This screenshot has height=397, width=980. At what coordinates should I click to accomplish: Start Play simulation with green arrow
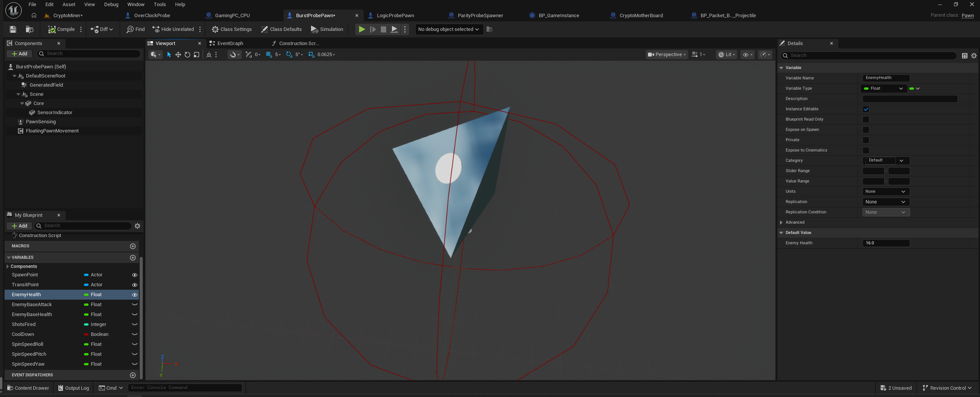362,29
